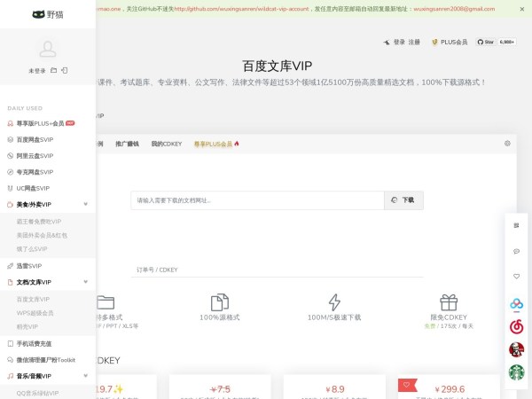Image resolution: width=532 pixels, height=399 pixels.
Task: Click the document URL input field
Action: point(257,200)
